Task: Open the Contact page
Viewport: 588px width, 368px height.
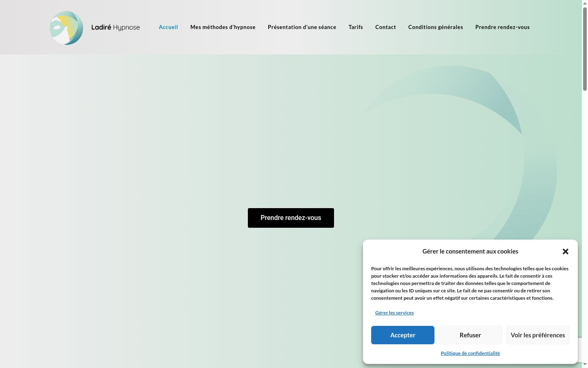Action: (385, 27)
